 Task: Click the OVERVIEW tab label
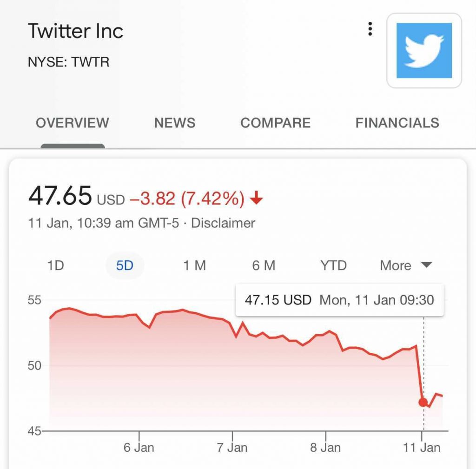(x=72, y=123)
